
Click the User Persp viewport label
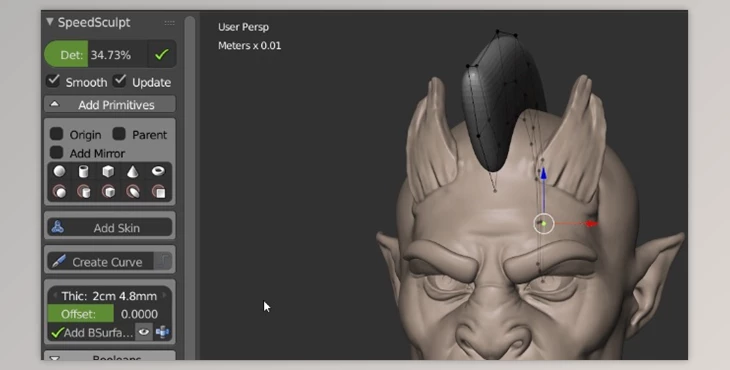243,27
